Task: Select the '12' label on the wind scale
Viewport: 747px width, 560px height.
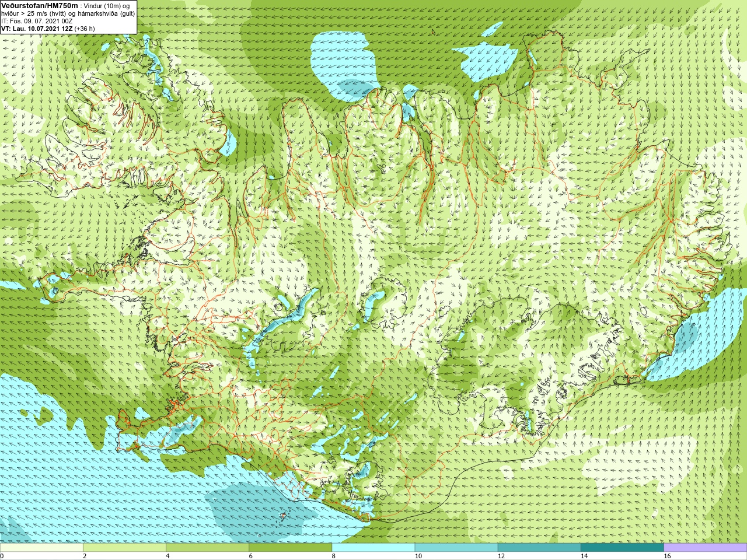Action: pos(501,556)
